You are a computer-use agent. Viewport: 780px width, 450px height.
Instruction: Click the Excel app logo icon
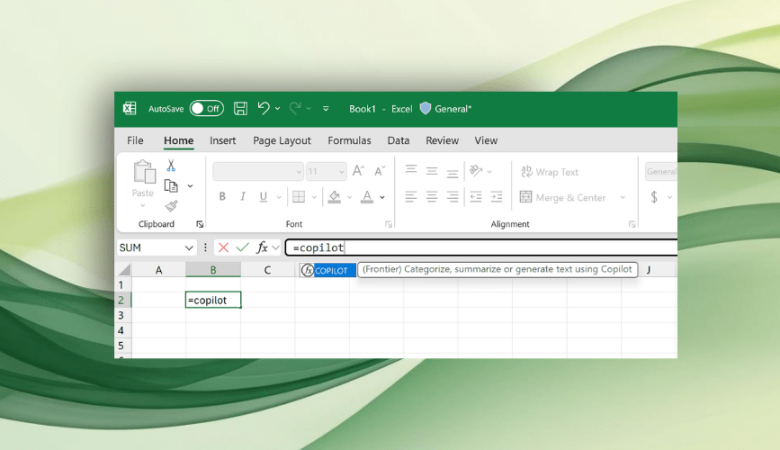129,108
